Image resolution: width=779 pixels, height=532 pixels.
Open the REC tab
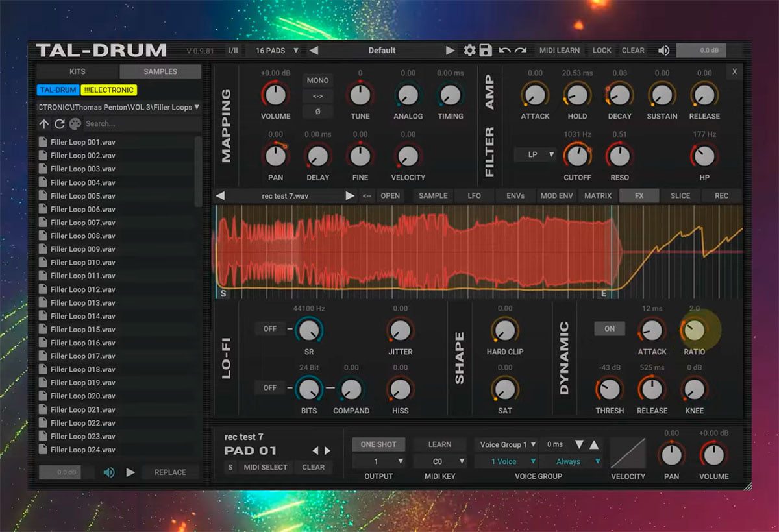(x=721, y=195)
